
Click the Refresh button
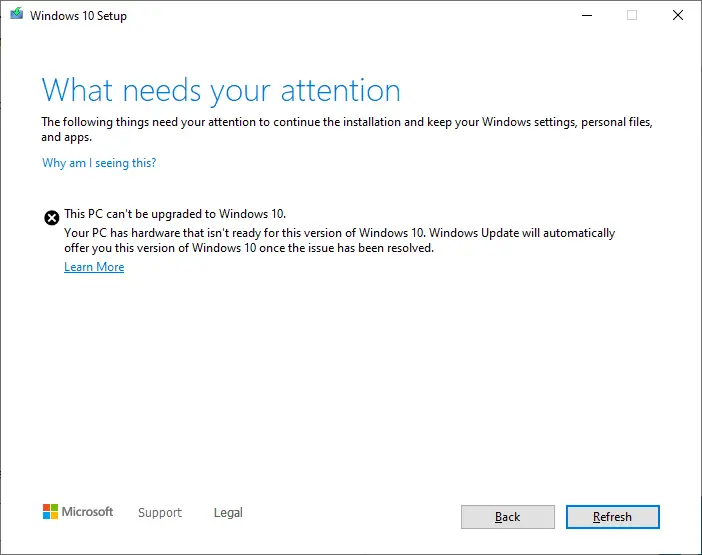click(612, 517)
